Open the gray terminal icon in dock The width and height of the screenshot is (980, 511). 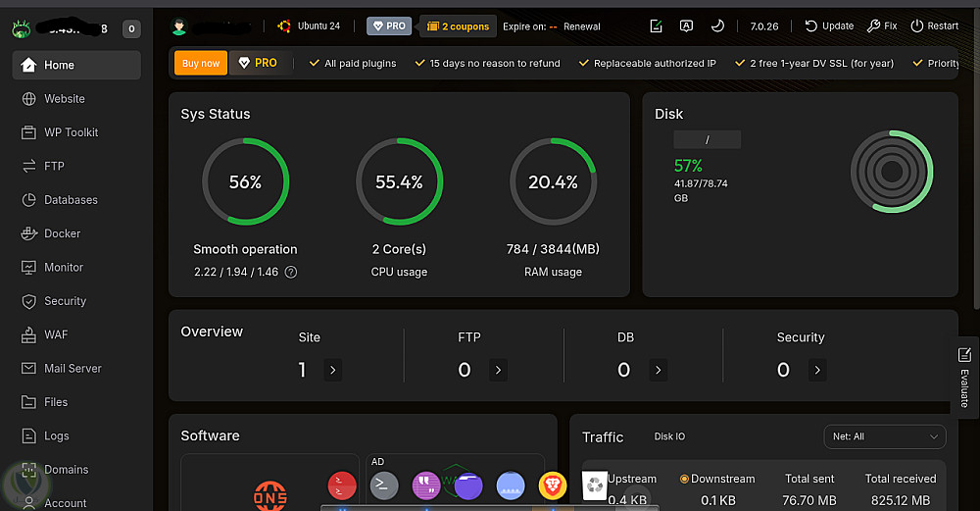pyautogui.click(x=384, y=485)
